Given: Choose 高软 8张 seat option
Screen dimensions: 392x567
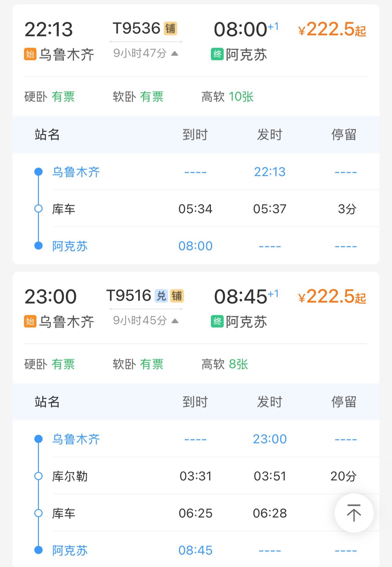Looking at the screenshot, I should tap(225, 364).
